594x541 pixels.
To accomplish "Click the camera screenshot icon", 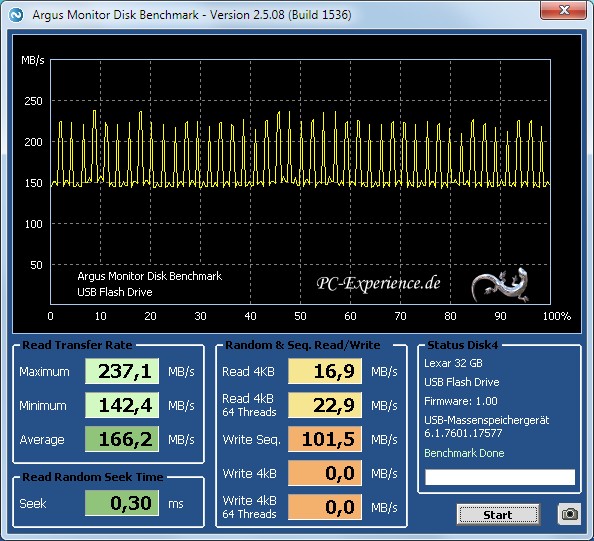I will pyautogui.click(x=569, y=514).
